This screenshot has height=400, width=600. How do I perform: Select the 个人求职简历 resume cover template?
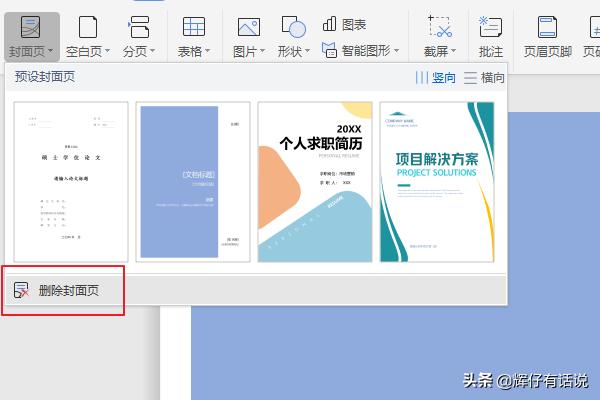click(315, 181)
